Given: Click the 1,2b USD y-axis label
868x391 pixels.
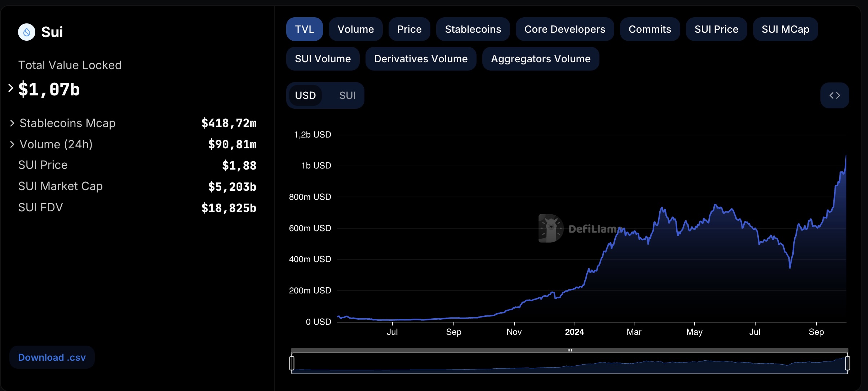Looking at the screenshot, I should click(313, 135).
